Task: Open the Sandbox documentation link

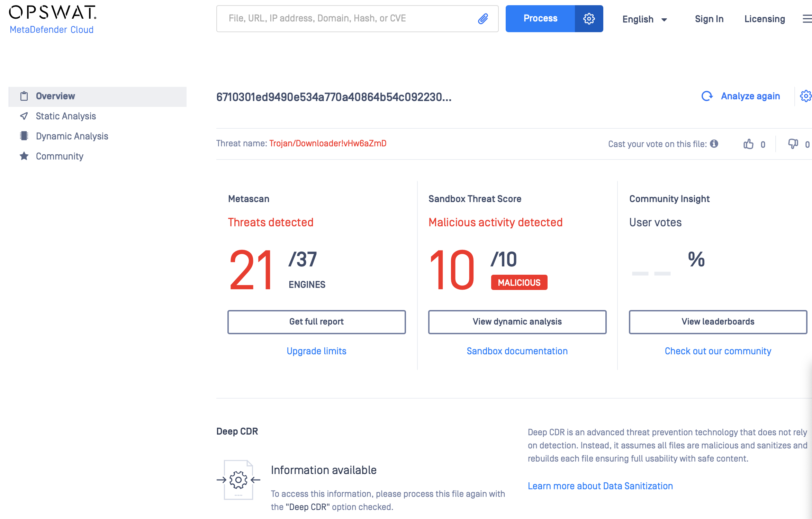Action: pos(517,351)
